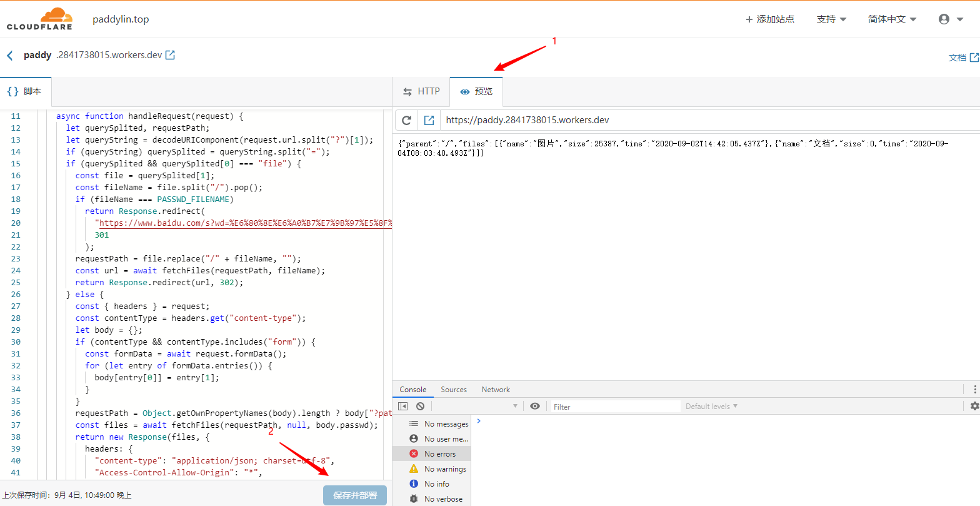The width and height of the screenshot is (980, 506).
Task: Open the Console devtools tab
Action: click(413, 390)
